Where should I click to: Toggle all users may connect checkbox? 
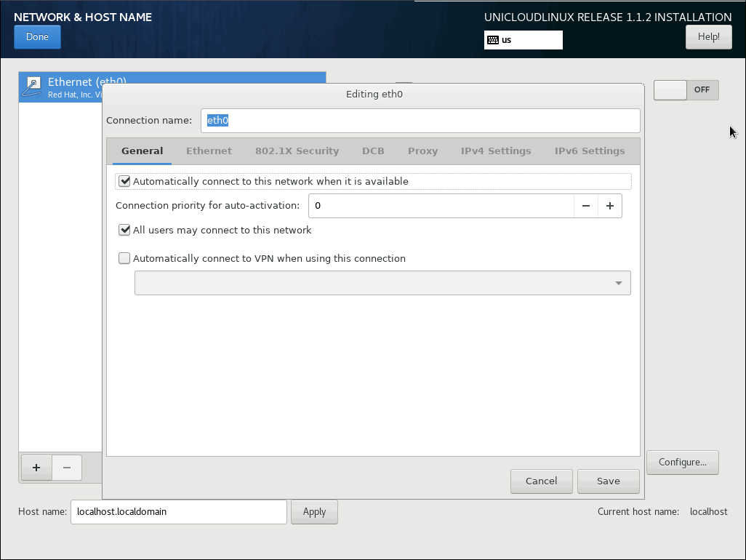(124, 231)
